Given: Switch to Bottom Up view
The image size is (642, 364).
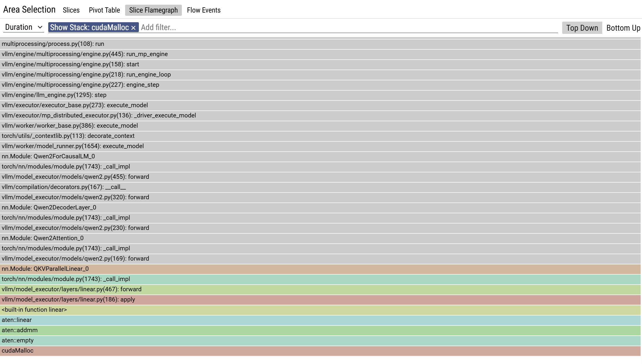Looking at the screenshot, I should 623,28.
